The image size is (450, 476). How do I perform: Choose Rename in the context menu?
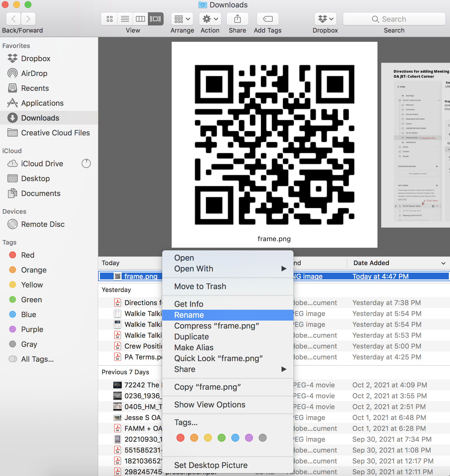(228, 315)
